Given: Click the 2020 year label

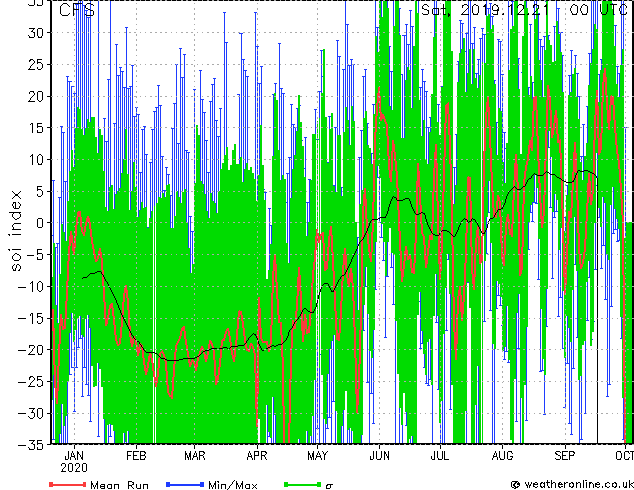Looking at the screenshot, I should 74,468.
